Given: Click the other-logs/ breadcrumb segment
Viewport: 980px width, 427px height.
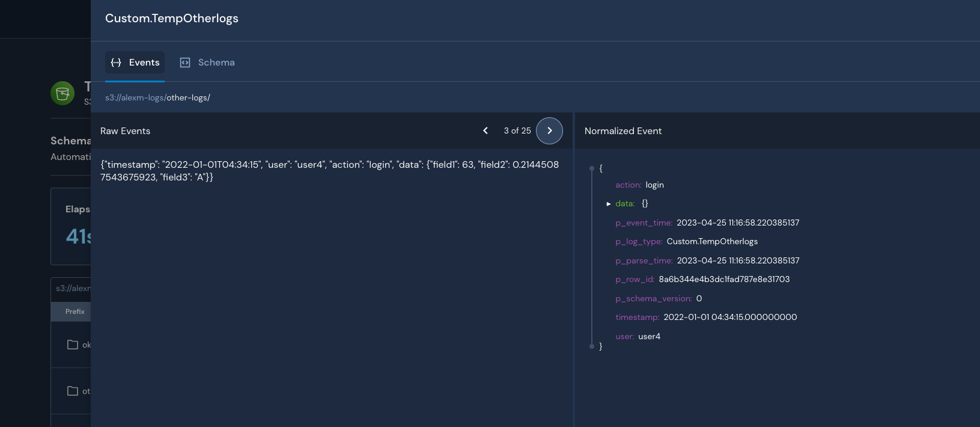Looking at the screenshot, I should (188, 97).
